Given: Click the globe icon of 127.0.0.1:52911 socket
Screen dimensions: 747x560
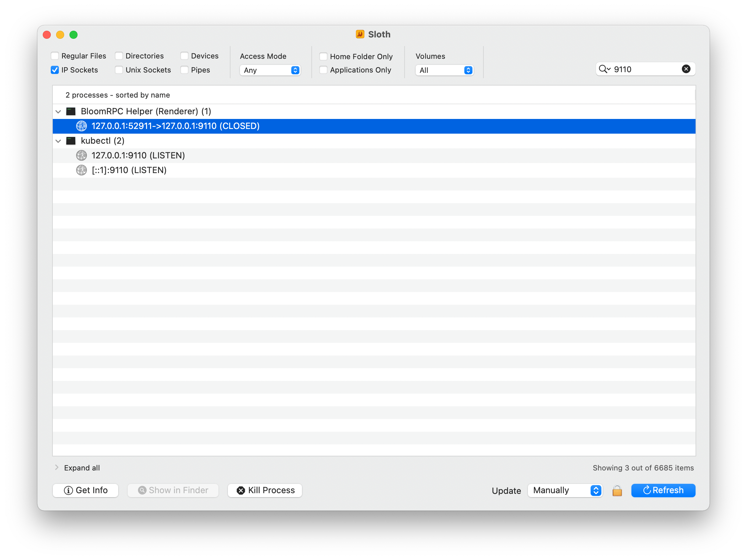Looking at the screenshot, I should coord(82,126).
